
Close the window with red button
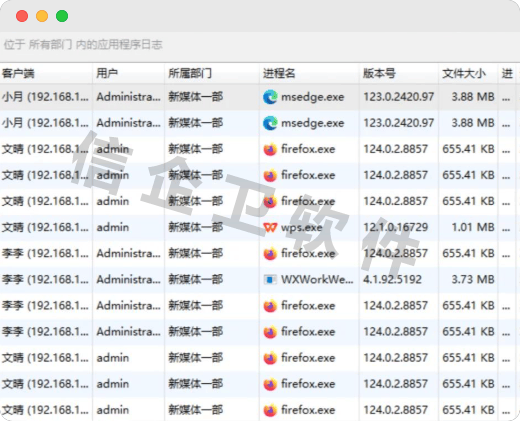point(22,16)
